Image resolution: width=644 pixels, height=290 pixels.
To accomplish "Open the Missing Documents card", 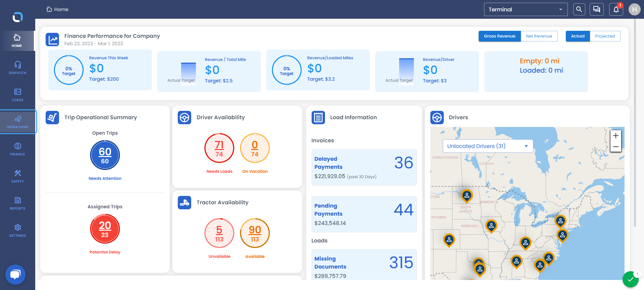I will 364,265.
